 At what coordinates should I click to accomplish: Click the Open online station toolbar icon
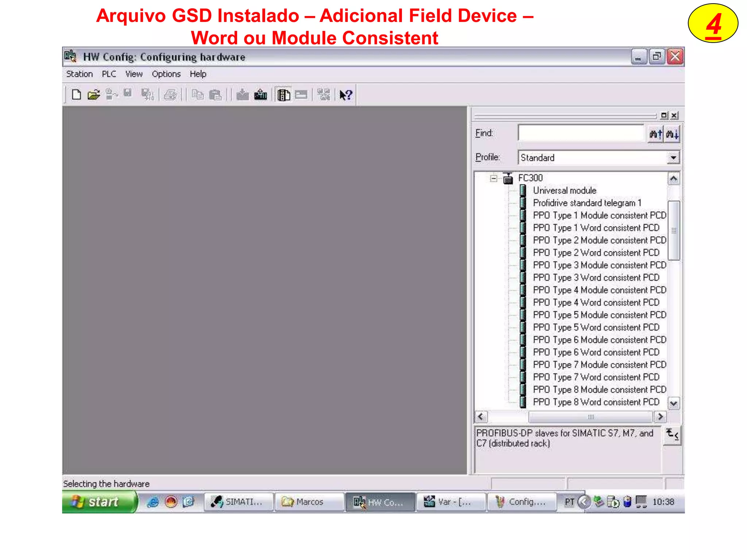[x=112, y=95]
